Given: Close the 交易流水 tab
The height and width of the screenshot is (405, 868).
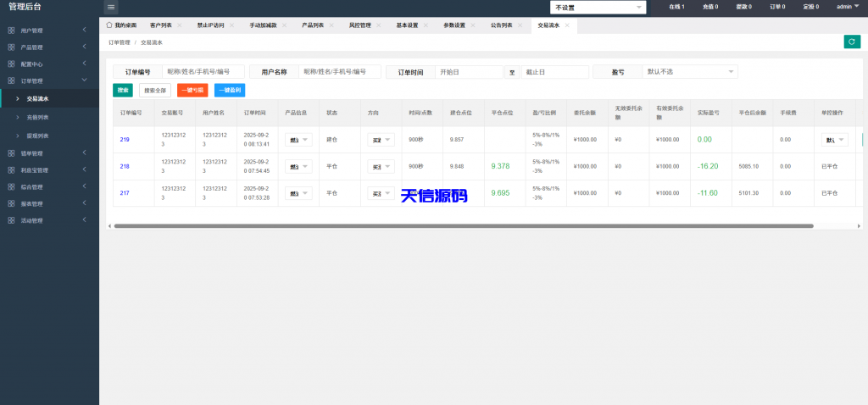Looking at the screenshot, I should tap(567, 25).
